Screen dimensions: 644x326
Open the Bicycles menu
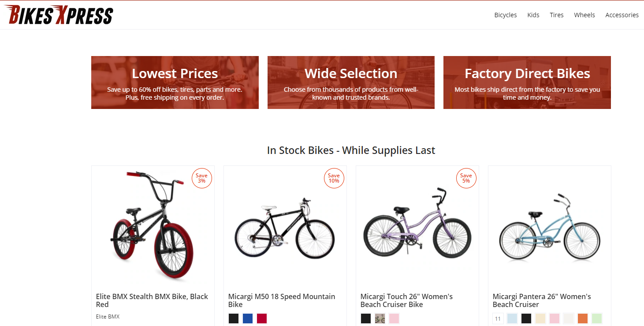[505, 15]
